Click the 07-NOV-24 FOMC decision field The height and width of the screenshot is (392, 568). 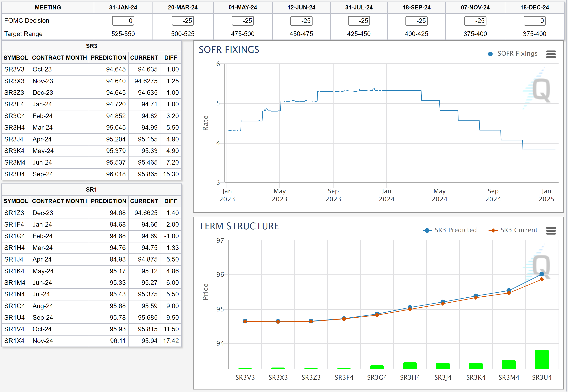click(x=475, y=21)
